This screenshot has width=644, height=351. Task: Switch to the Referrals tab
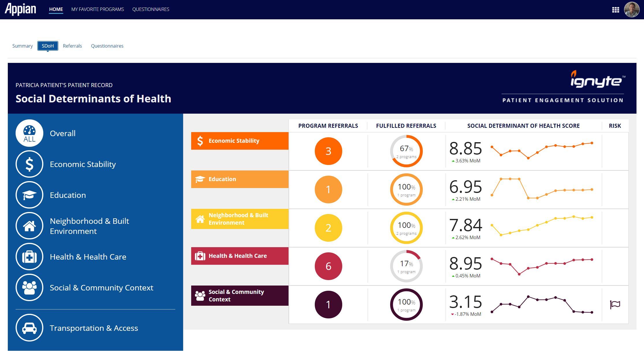tap(72, 46)
